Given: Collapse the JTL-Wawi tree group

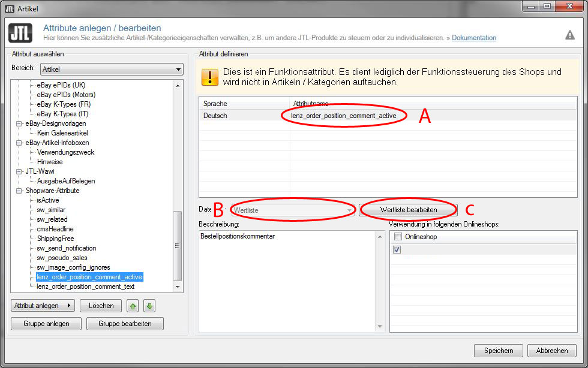Looking at the screenshot, I should tap(18, 171).
